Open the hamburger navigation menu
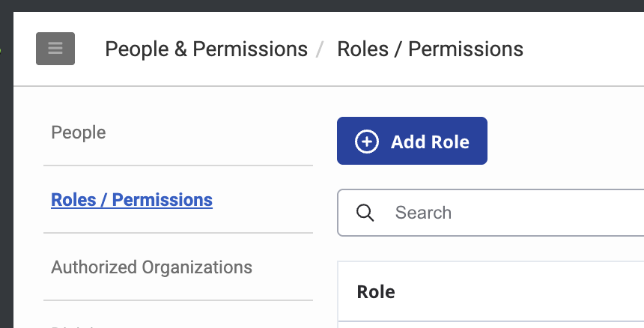Image resolution: width=644 pixels, height=328 pixels. [55, 49]
